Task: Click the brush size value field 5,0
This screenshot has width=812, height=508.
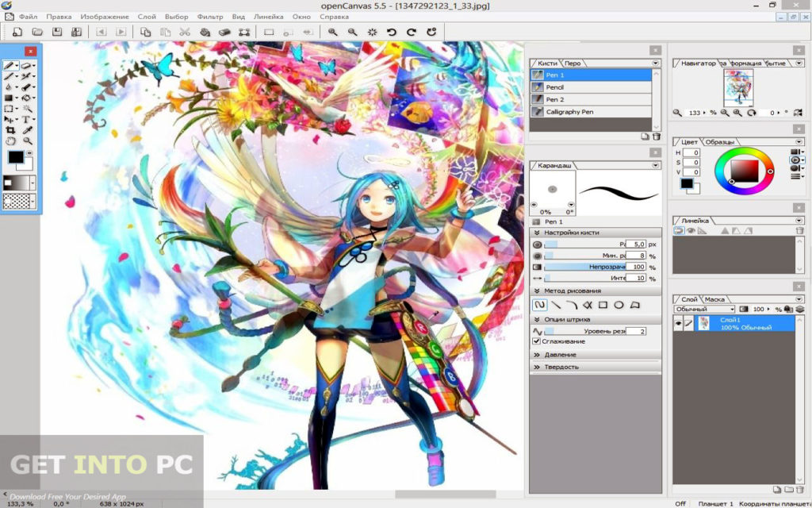Action: click(x=635, y=244)
